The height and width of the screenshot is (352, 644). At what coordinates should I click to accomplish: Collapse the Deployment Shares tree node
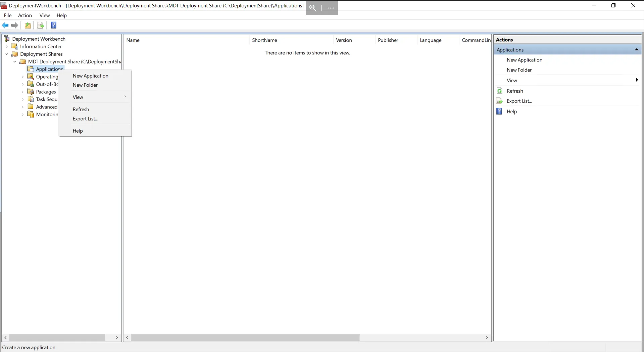tap(6, 54)
